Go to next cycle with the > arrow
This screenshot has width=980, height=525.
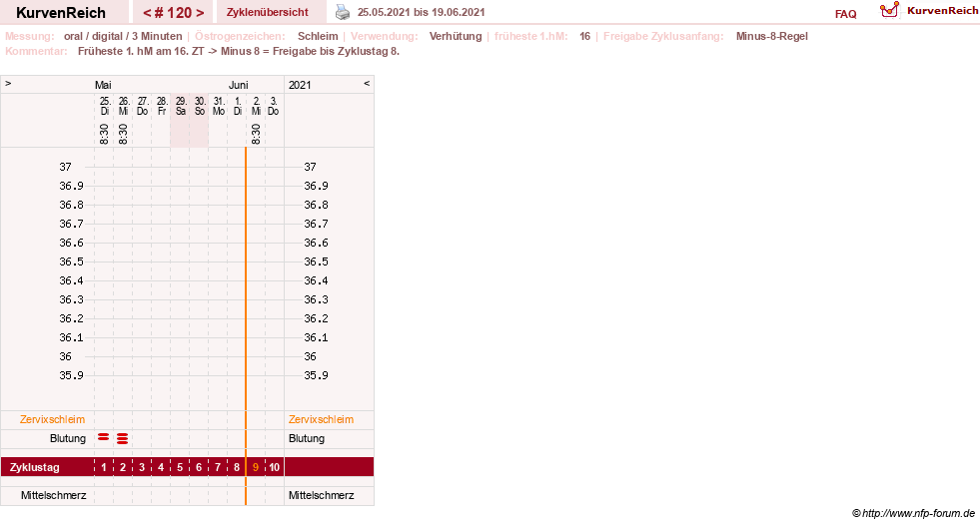point(200,13)
